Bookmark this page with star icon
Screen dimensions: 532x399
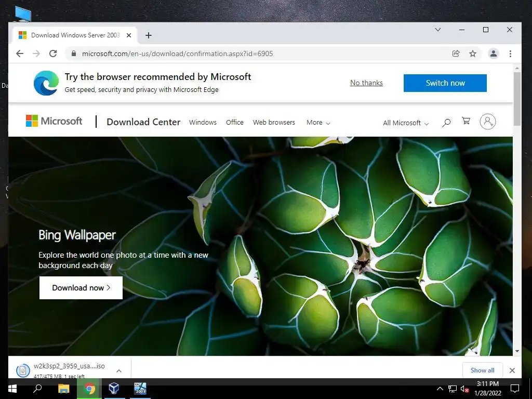click(x=473, y=54)
